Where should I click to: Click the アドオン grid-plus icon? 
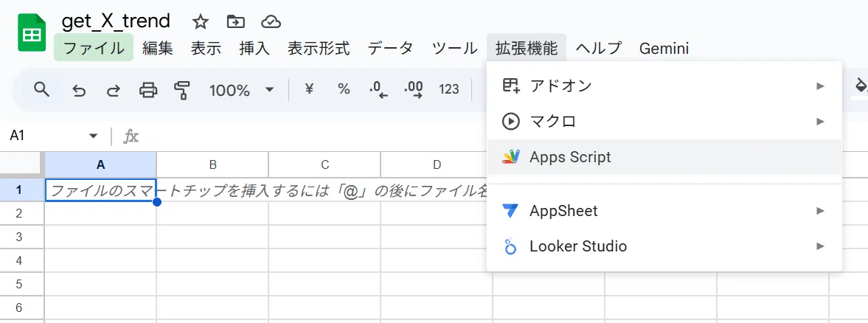pyautogui.click(x=510, y=86)
